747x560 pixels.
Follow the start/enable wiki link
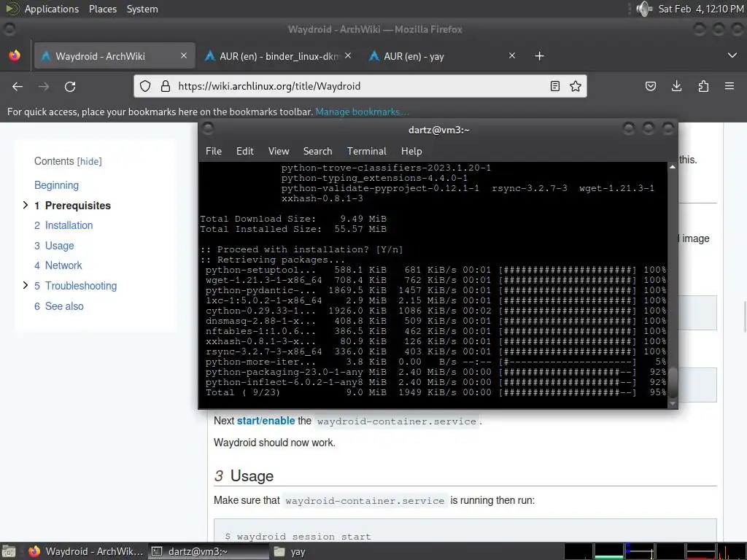[266, 421]
